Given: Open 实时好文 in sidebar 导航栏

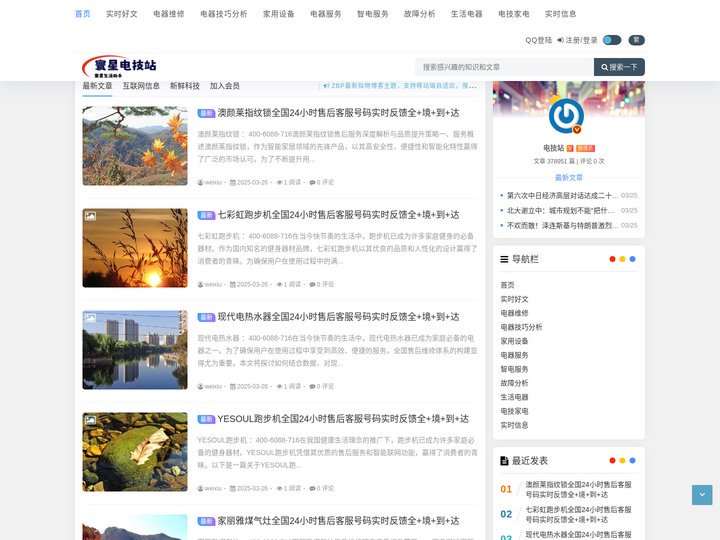Looking at the screenshot, I should coord(514,299).
